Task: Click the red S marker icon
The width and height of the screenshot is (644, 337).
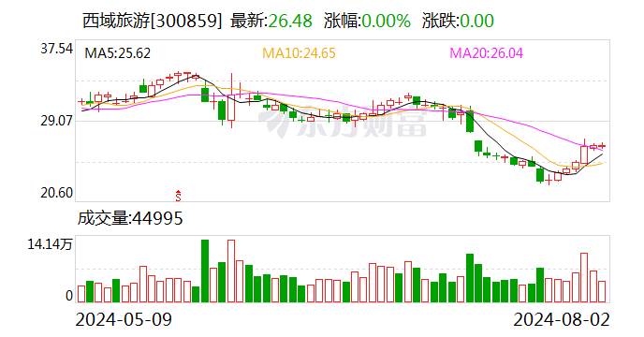Action: point(178,196)
